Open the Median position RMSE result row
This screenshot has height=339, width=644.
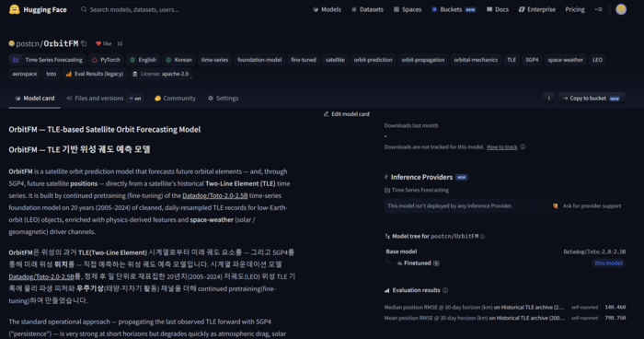[x=505, y=308]
